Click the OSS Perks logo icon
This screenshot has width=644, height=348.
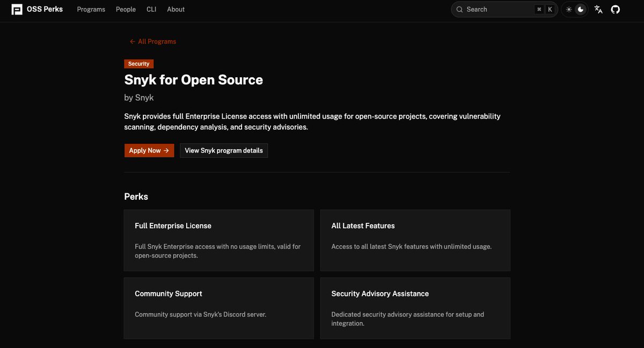tap(17, 9)
